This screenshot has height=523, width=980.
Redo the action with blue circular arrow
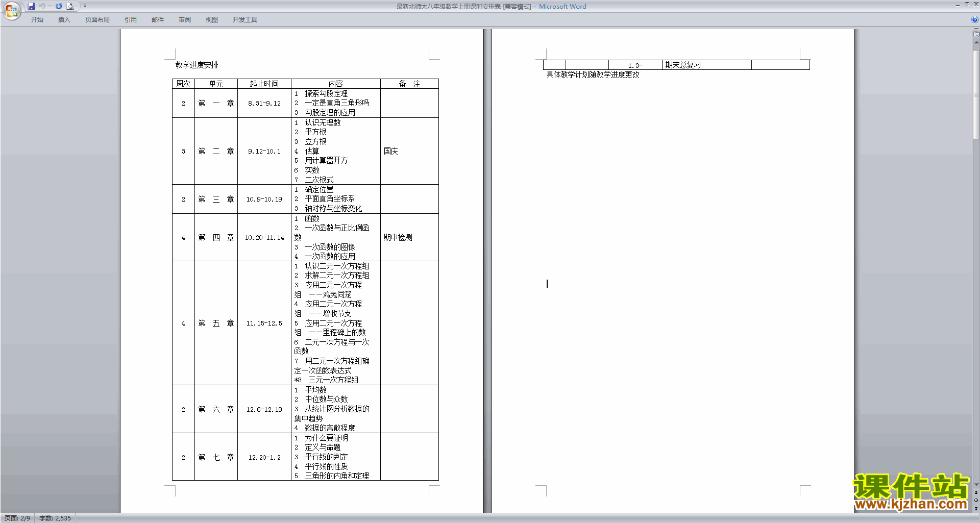[59, 6]
